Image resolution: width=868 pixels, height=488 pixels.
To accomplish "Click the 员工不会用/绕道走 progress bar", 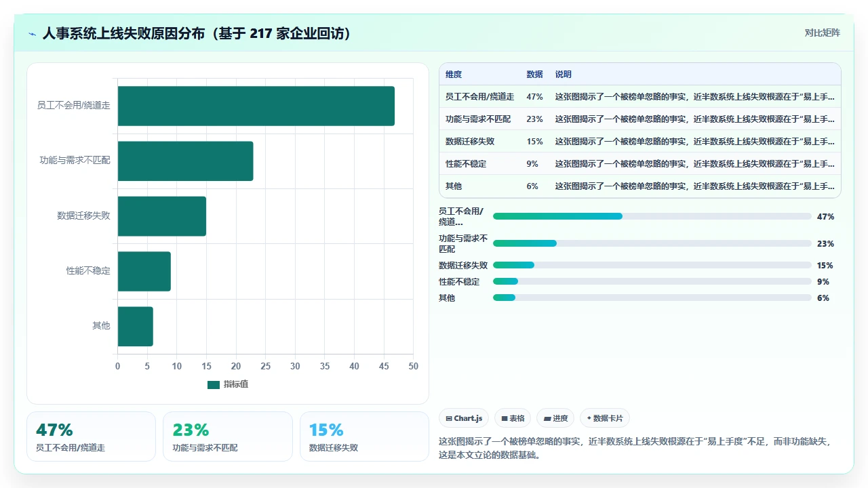I will (652, 216).
